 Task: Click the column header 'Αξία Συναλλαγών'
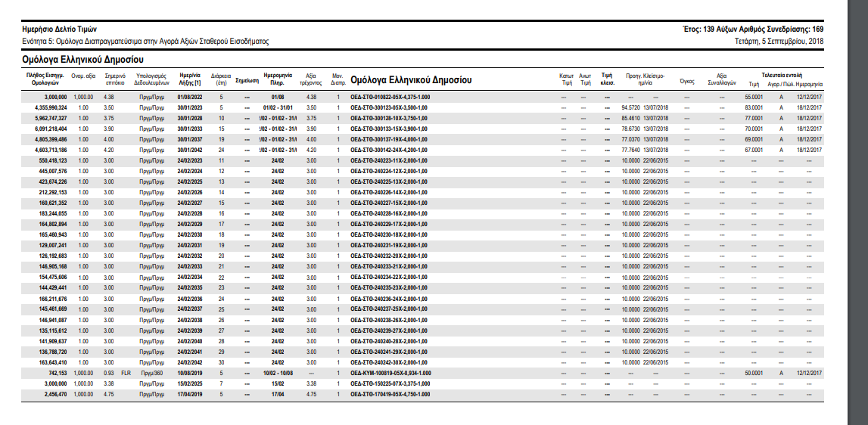click(721, 79)
